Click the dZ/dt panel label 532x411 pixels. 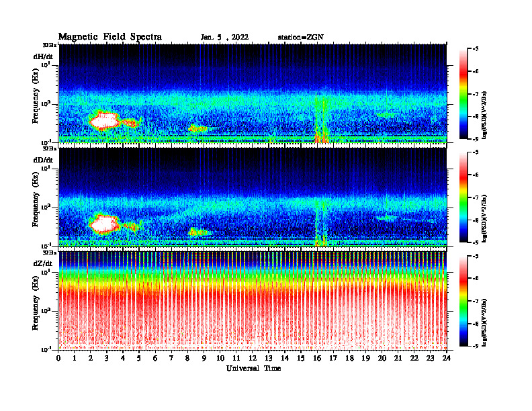[43, 263]
